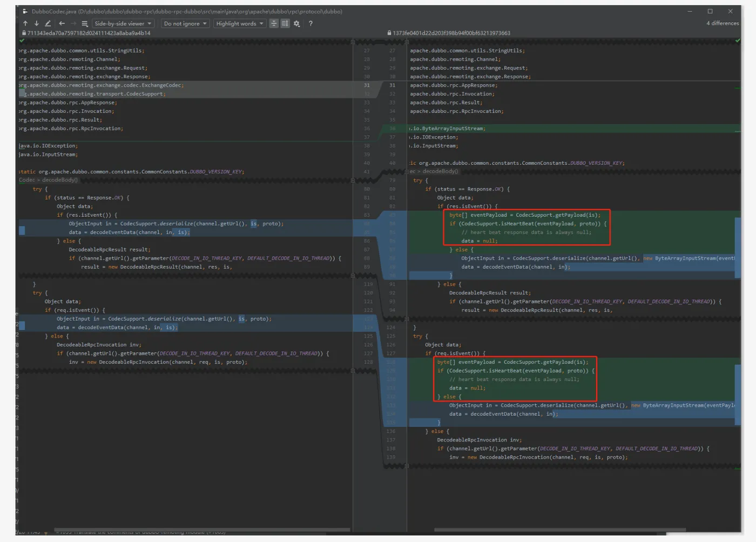This screenshot has height=542, width=756.
Task: Go to previous difference with up arrow
Action: 25,23
